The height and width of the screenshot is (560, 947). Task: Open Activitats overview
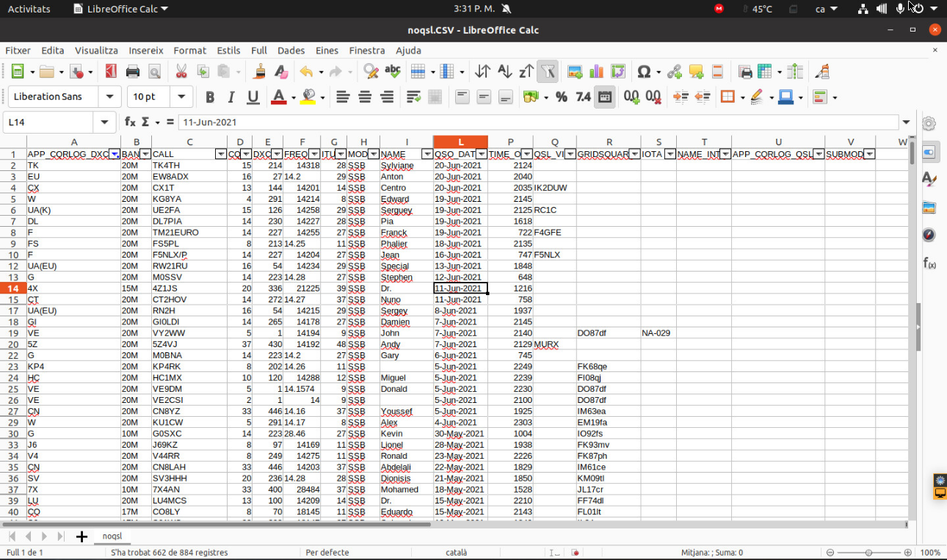point(29,9)
